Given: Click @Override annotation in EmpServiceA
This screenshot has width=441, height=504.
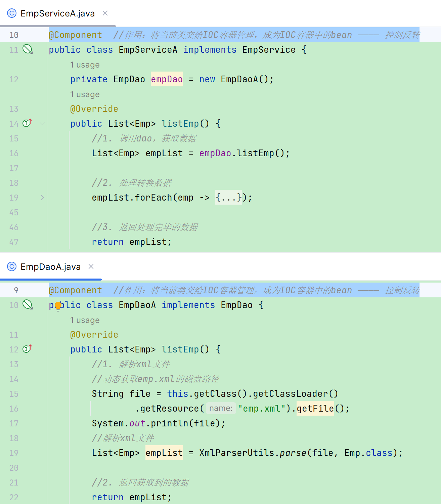Looking at the screenshot, I should click(94, 109).
